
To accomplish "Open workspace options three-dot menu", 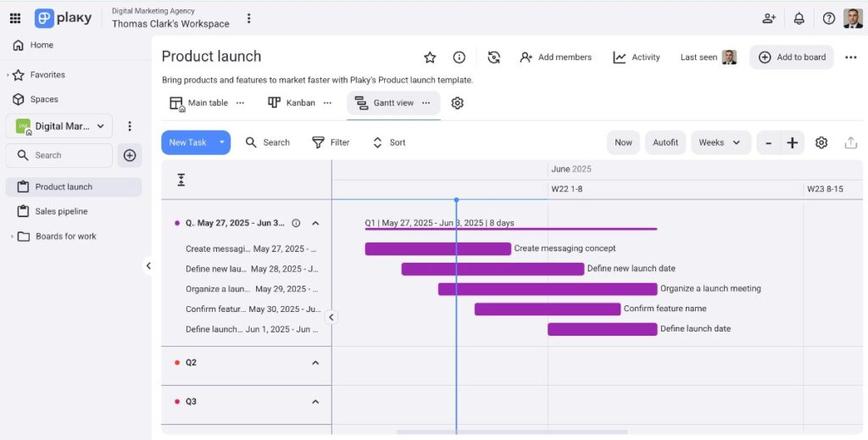I will pos(248,19).
